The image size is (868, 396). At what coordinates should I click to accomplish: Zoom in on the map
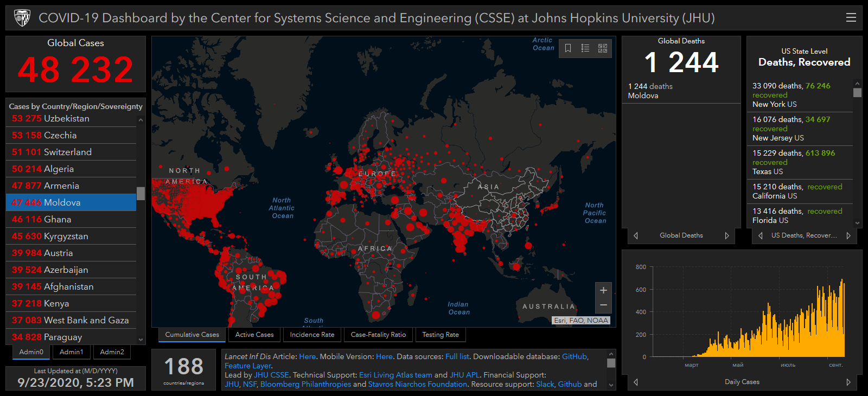pyautogui.click(x=603, y=290)
